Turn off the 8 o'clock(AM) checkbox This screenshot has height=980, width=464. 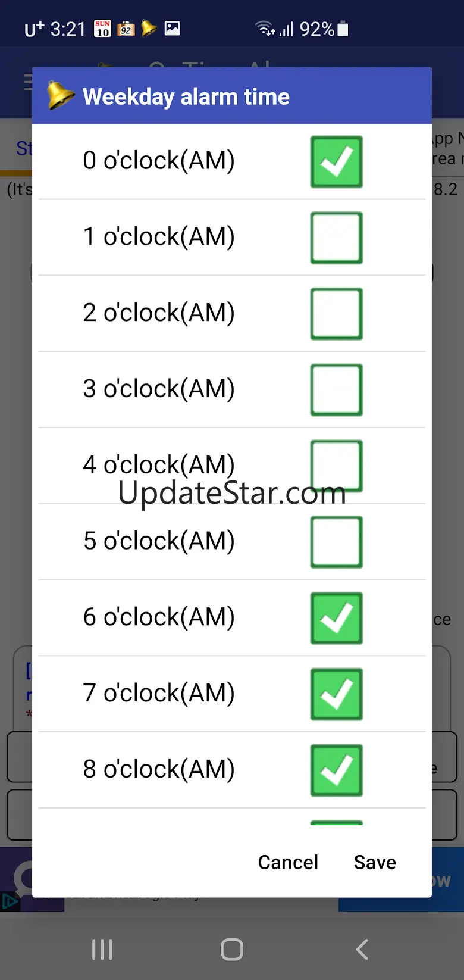click(336, 770)
